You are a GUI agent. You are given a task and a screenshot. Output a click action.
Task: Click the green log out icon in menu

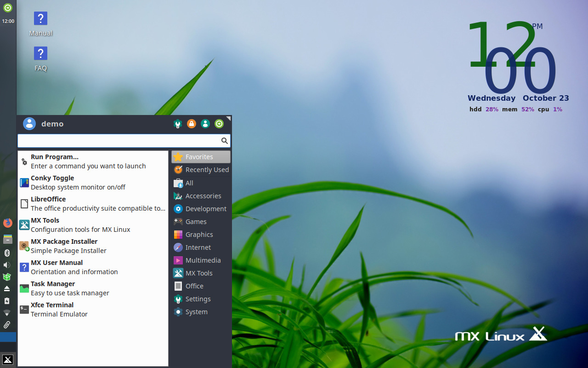219,124
